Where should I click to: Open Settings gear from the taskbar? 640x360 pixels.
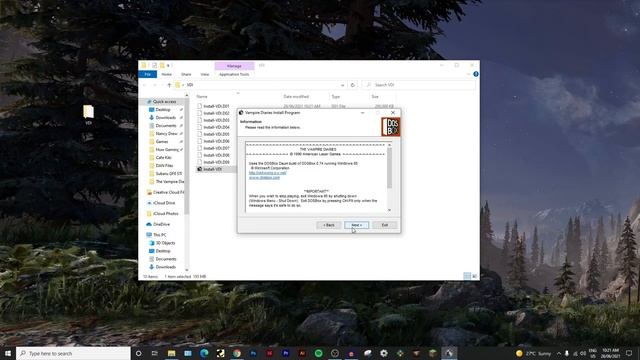[x=384, y=353]
